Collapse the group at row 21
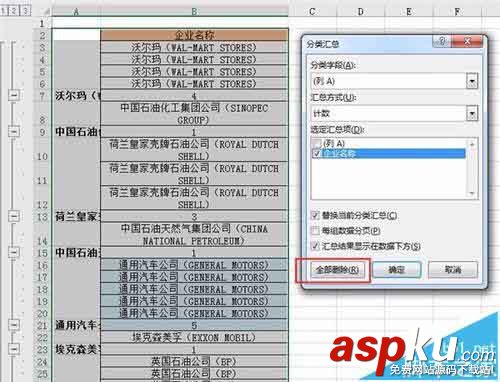Viewport: 500px width, 382px height. (14, 325)
